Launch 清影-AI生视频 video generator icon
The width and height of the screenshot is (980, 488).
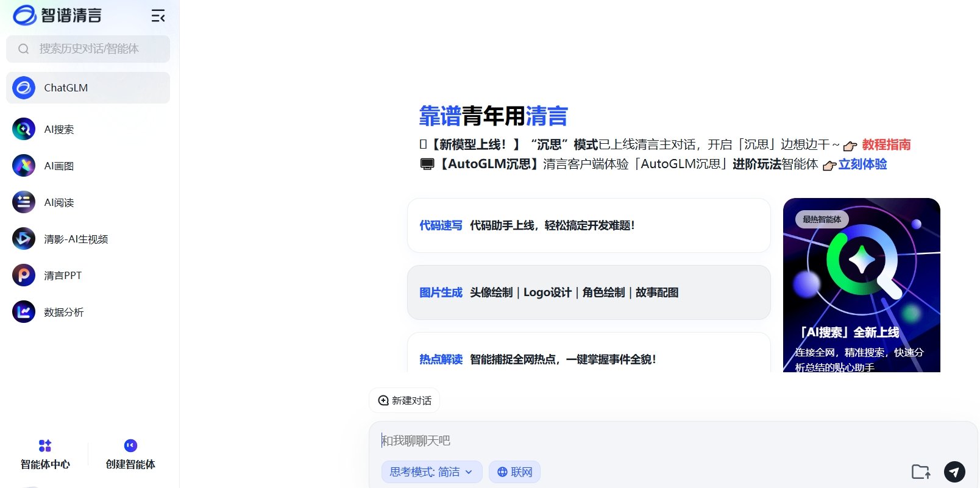click(x=24, y=239)
